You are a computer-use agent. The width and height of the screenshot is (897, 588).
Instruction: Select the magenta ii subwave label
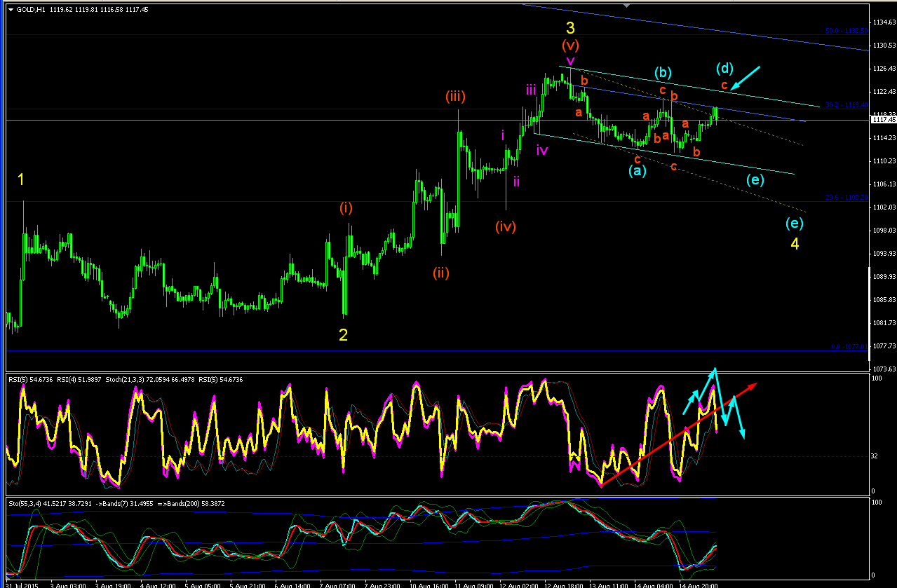(x=516, y=182)
